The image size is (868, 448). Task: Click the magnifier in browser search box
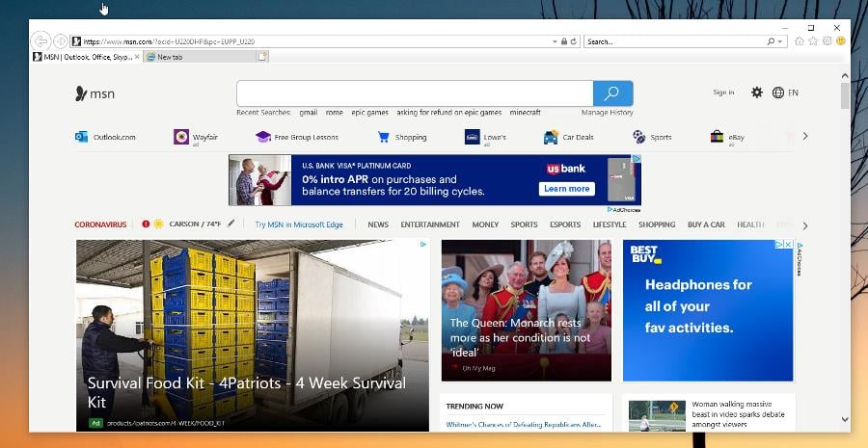(771, 41)
